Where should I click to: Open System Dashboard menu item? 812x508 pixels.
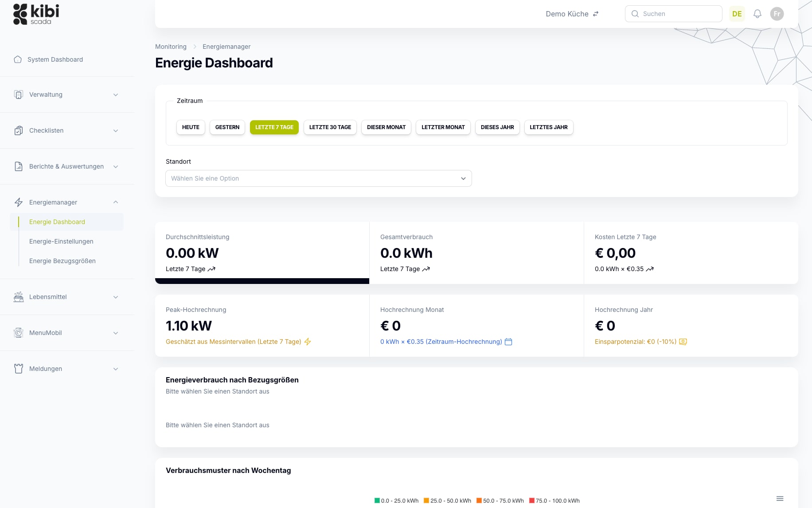55,59
